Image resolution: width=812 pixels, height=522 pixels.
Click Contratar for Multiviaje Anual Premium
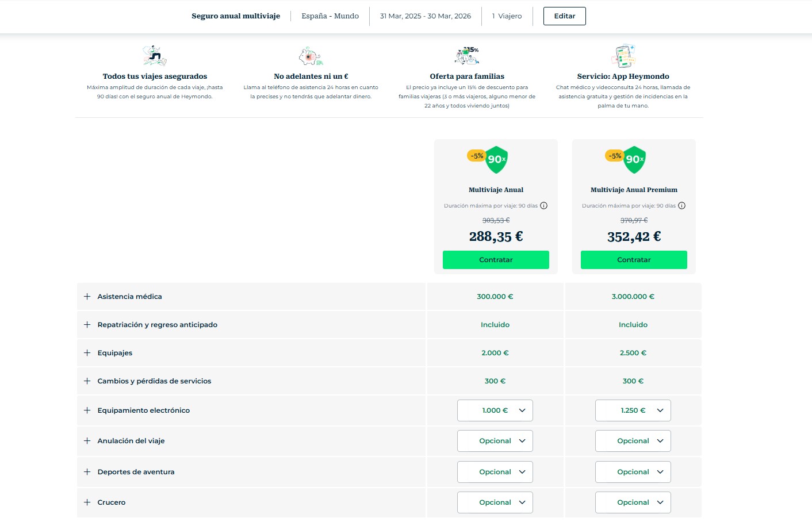(x=634, y=260)
